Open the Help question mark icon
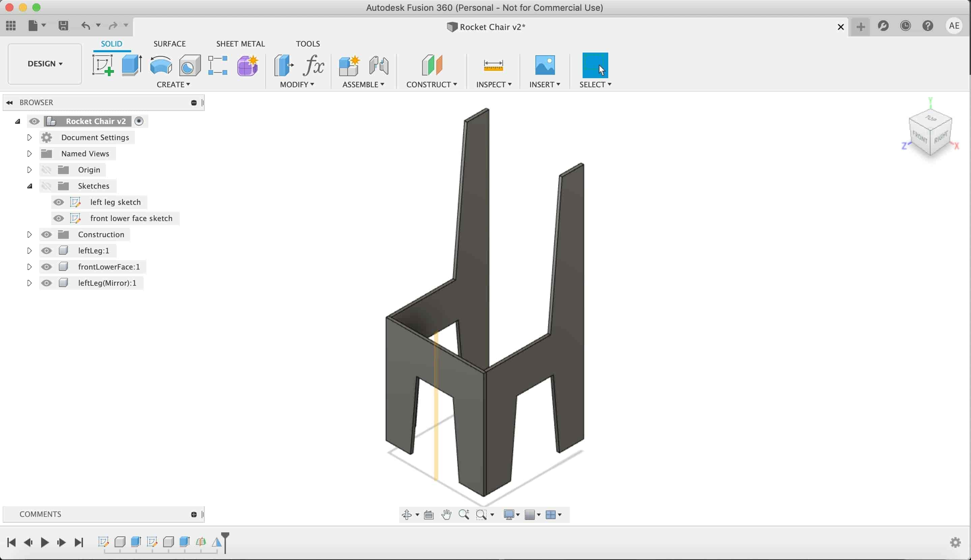The image size is (971, 560). (928, 26)
